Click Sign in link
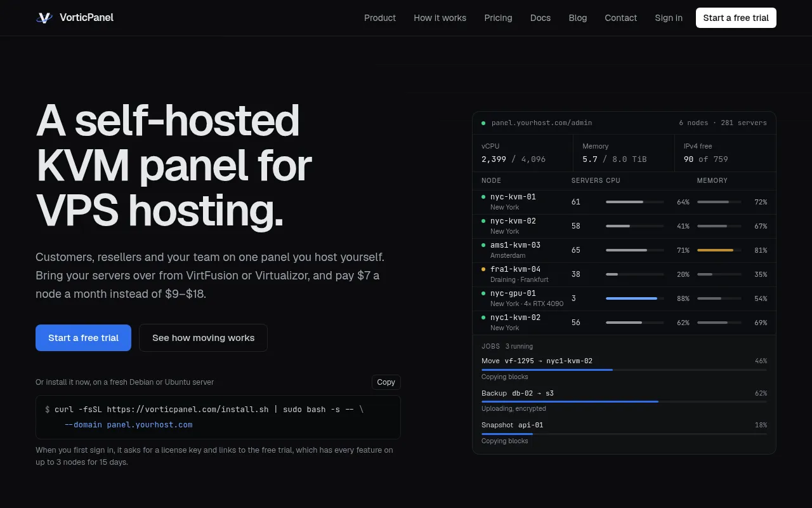 pos(669,18)
